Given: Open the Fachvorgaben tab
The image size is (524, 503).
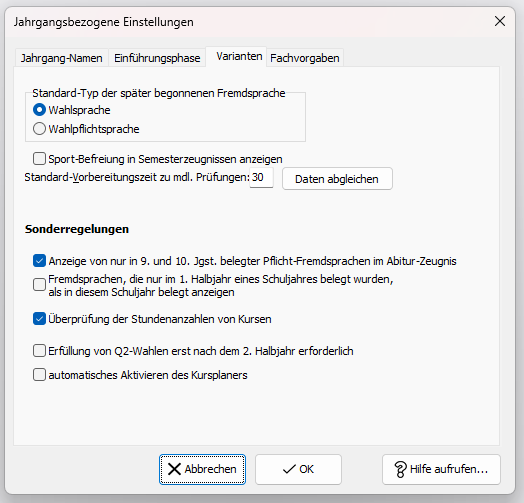Looking at the screenshot, I should (305, 58).
